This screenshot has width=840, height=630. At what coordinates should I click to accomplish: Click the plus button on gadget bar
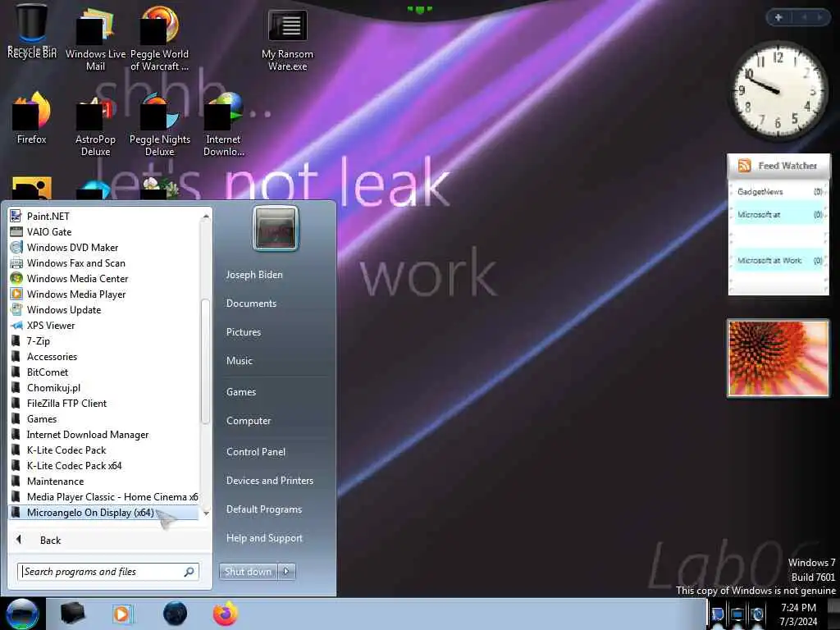[778, 17]
